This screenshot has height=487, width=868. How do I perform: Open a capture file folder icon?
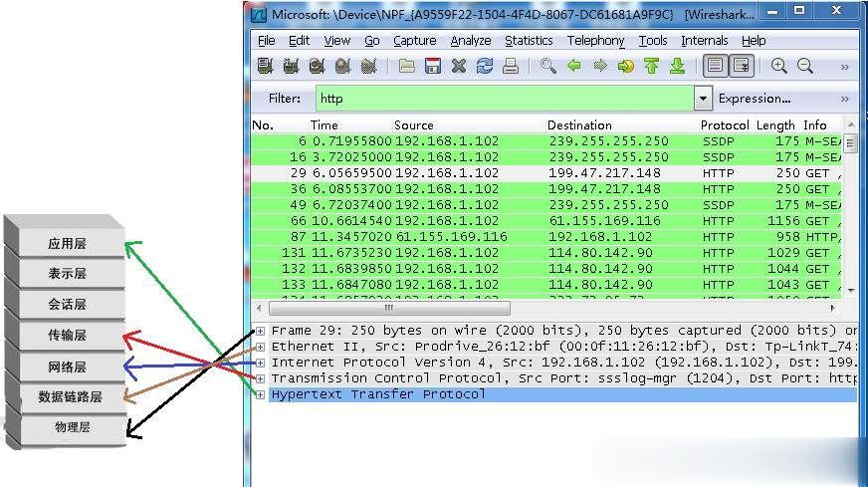click(x=406, y=66)
